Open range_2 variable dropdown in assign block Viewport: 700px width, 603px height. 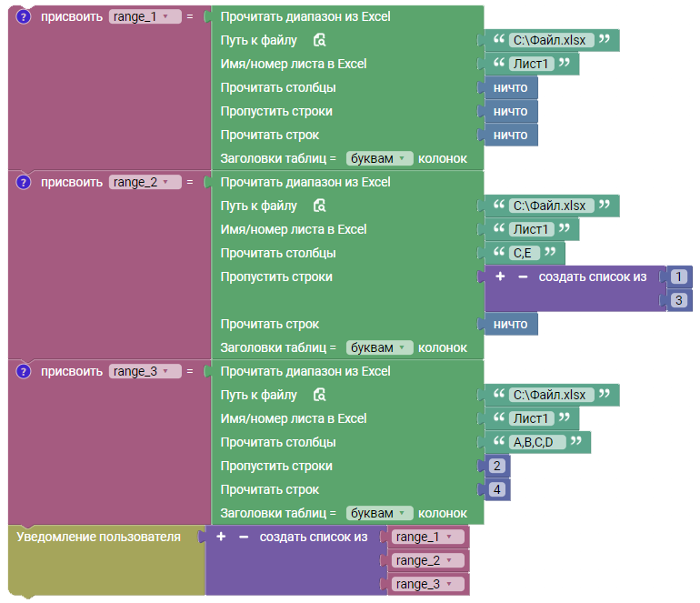pos(145,182)
